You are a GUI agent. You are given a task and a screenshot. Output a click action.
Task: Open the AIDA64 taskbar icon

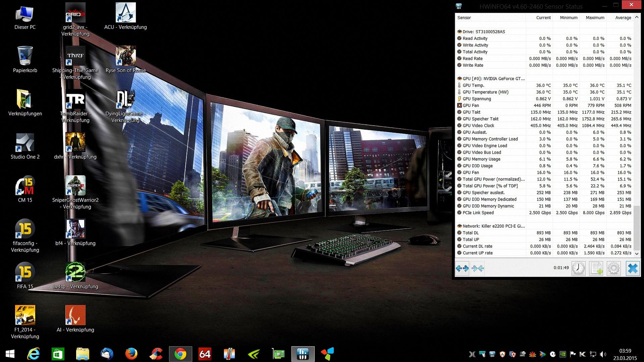coord(205,354)
